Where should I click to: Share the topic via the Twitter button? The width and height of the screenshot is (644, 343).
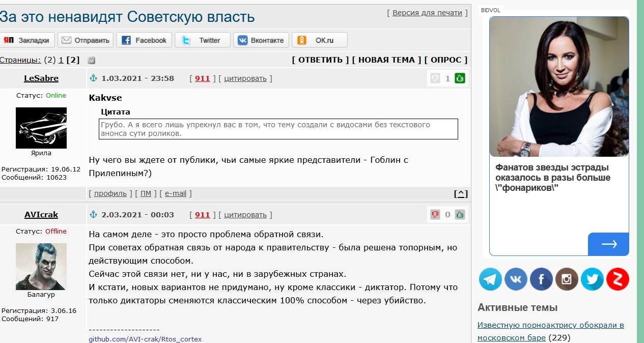tap(203, 40)
